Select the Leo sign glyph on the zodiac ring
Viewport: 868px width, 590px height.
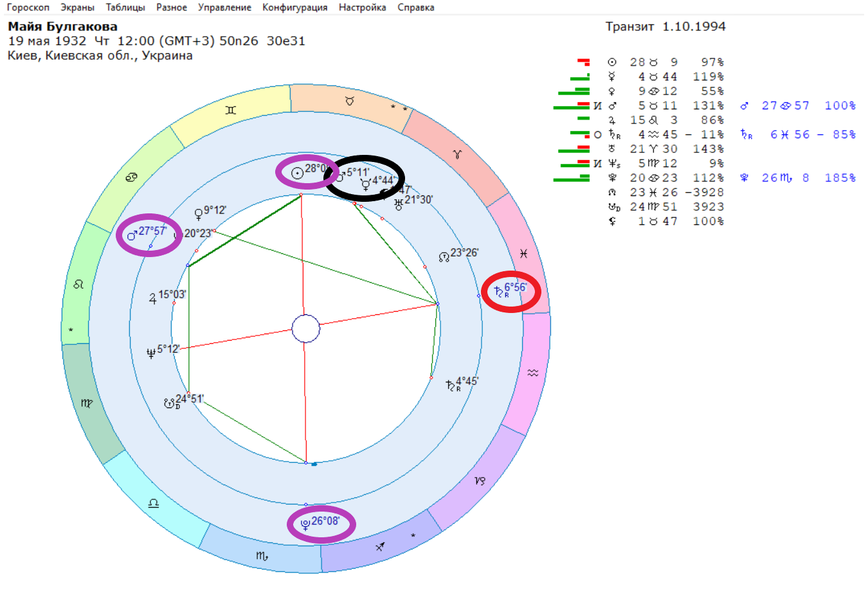(78, 284)
